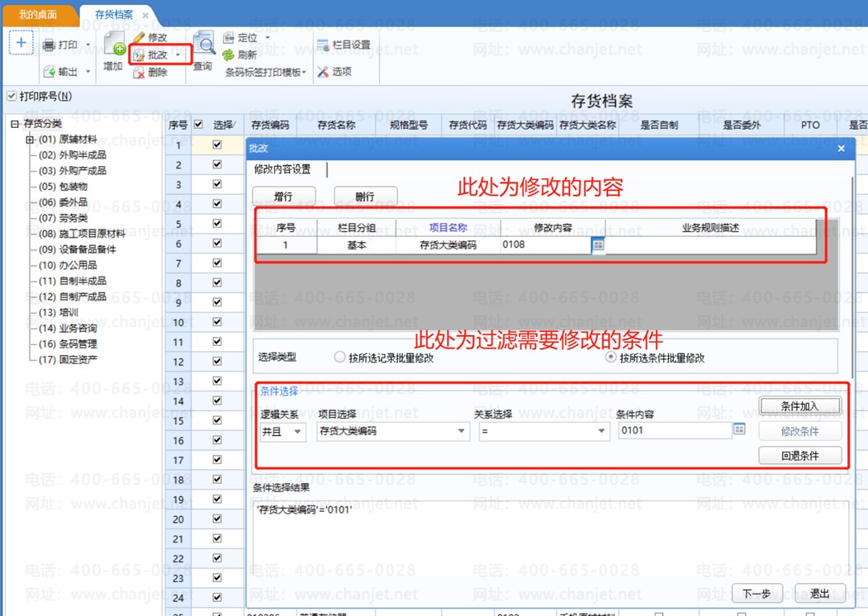The width and height of the screenshot is (868, 616).
Task: Click the 选项 options icon
Action: pyautogui.click(x=323, y=72)
